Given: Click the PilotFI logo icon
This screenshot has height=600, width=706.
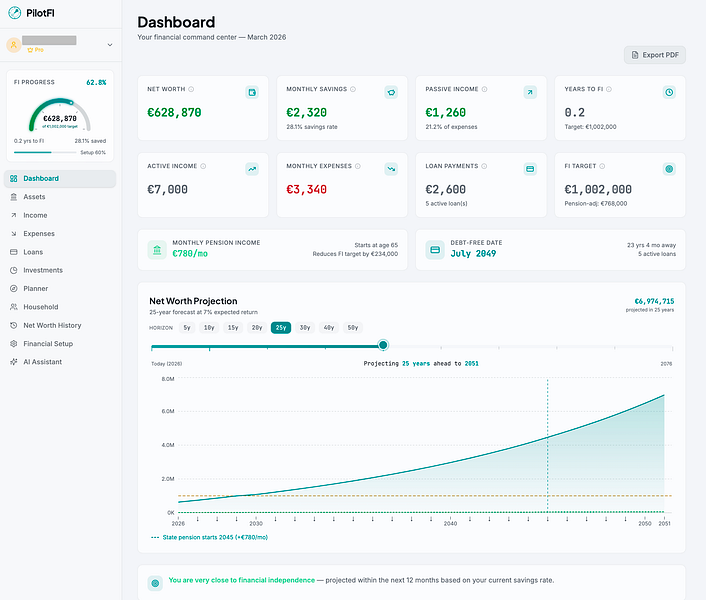Looking at the screenshot, I should [14, 13].
